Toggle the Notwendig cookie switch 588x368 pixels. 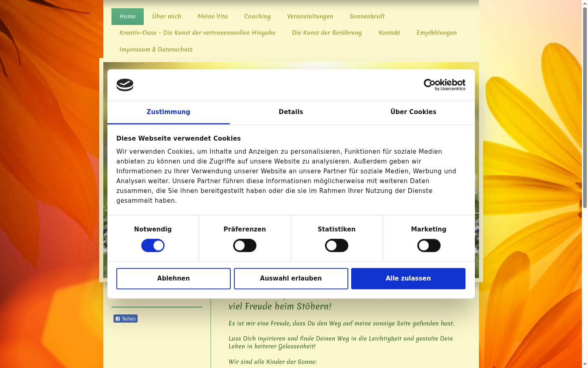click(x=153, y=246)
